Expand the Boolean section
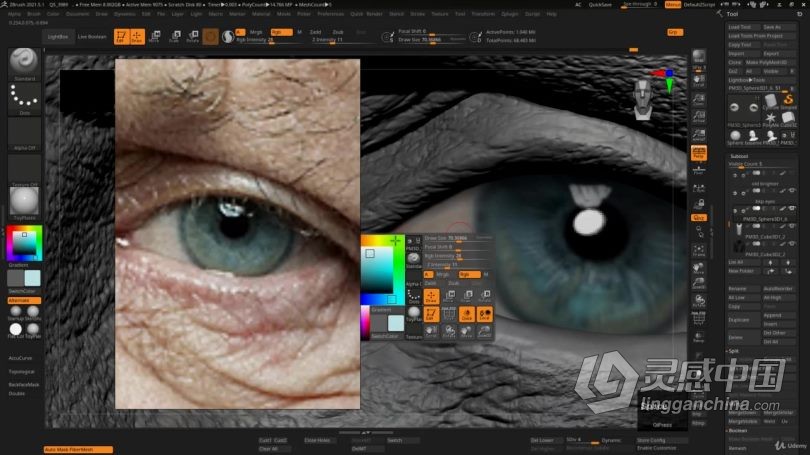This screenshot has height=455, width=810. [x=738, y=430]
